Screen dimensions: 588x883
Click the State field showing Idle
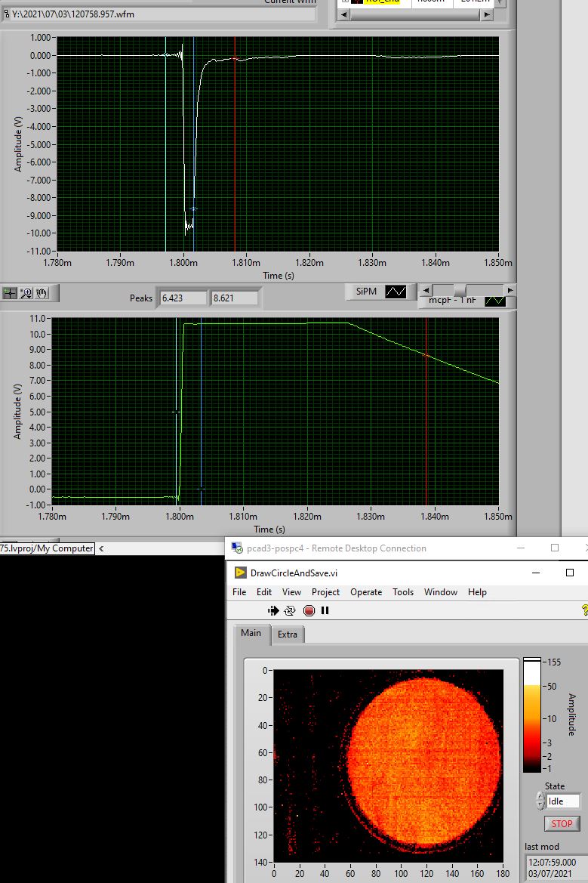[563, 801]
